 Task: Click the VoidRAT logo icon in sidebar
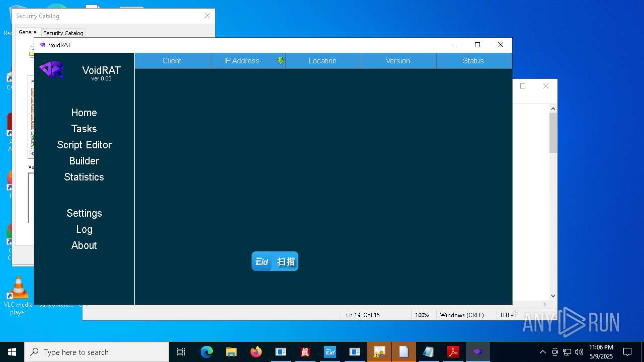(x=52, y=69)
